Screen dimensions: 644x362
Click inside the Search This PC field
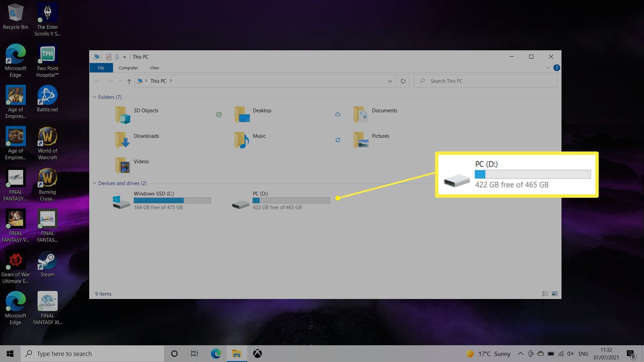tap(472, 81)
